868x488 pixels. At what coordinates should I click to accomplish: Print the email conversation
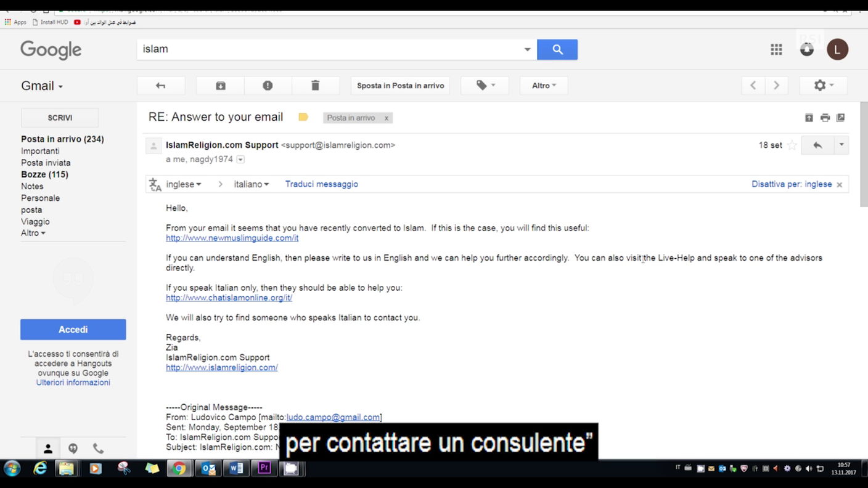pyautogui.click(x=825, y=118)
